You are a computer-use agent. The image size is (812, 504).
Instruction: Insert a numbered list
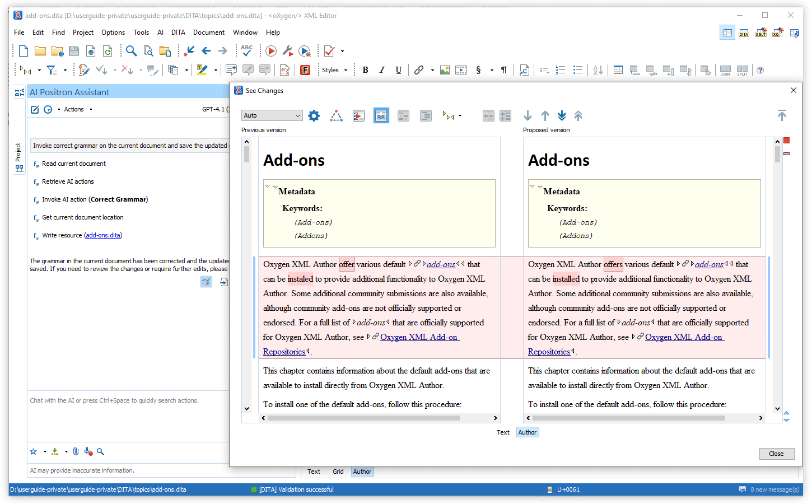(x=561, y=70)
